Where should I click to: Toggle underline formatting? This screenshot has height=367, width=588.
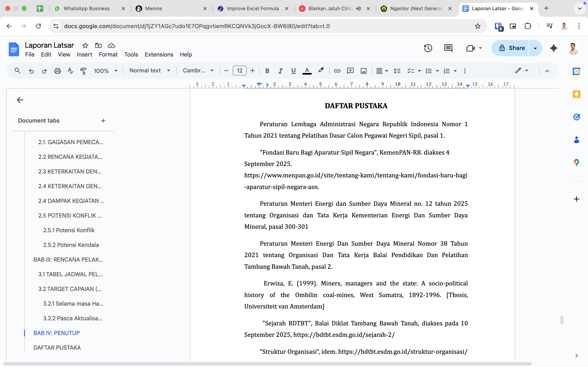294,71
